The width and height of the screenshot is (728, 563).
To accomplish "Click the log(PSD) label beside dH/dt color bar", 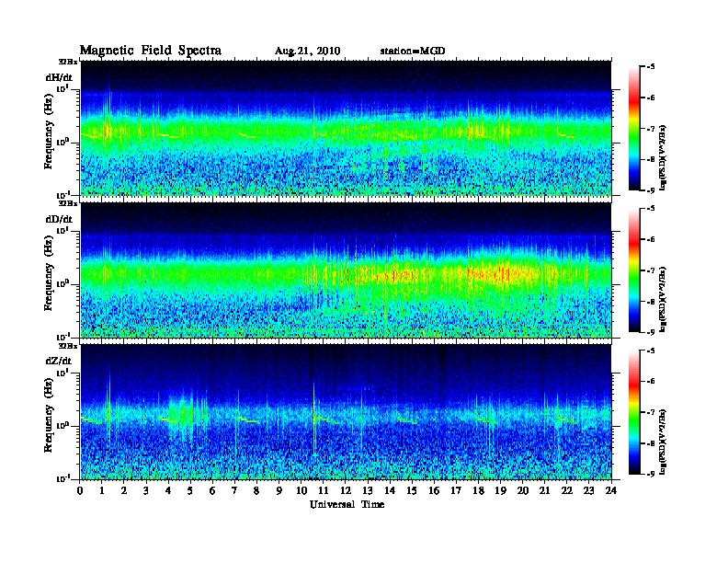I will [663, 157].
